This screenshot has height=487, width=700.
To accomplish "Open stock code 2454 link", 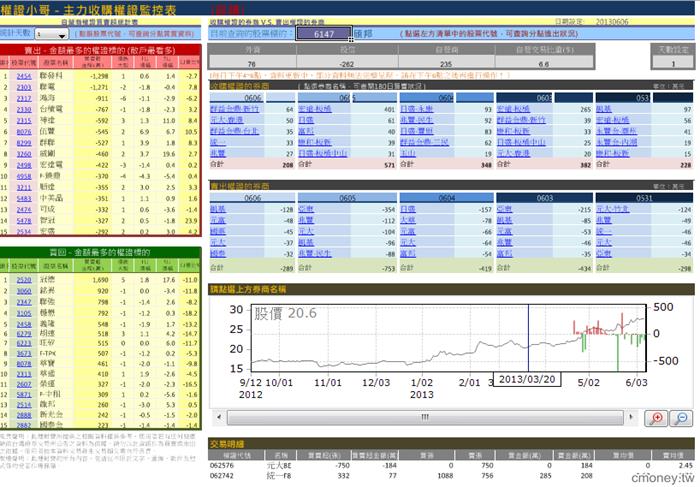I will (24, 76).
